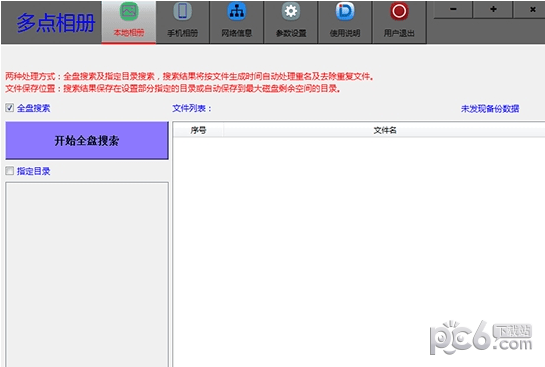545x367 pixels.
Task: Click the gear icon for parameter settings
Action: point(291,11)
